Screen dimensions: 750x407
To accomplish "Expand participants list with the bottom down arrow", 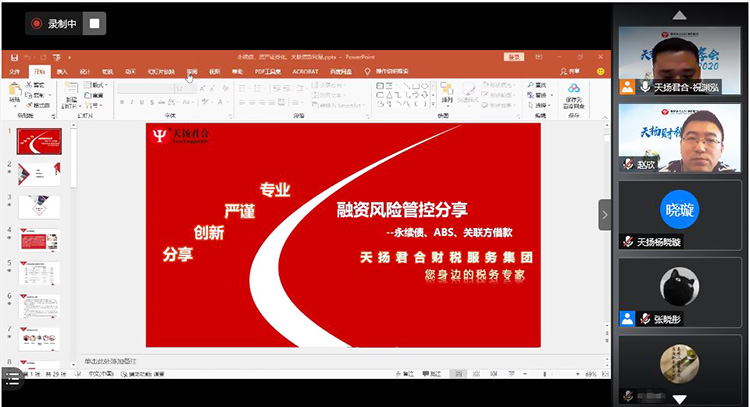I will [679, 399].
